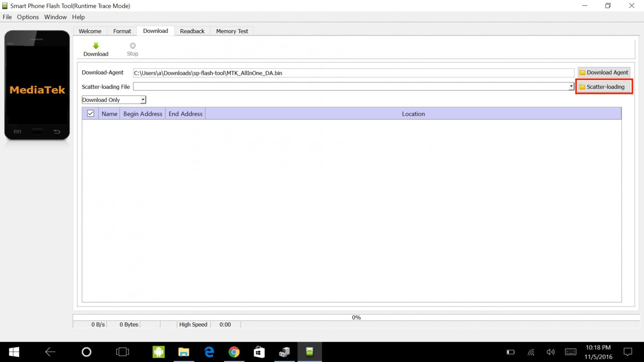Enable the Name column checkbox in table
The image size is (644, 362).
tap(91, 114)
